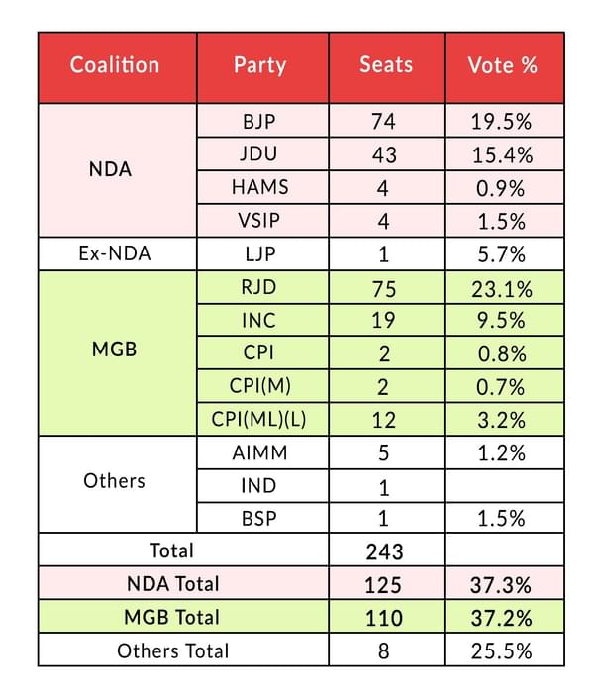Select the RJD vote share 23.1%
Screen dimensions: 604x700
(x=502, y=290)
